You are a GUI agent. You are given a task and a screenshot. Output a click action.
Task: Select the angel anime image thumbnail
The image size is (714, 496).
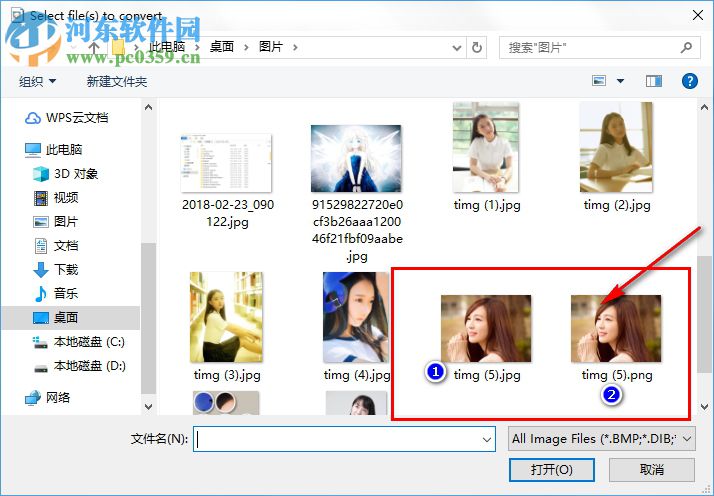(x=356, y=159)
